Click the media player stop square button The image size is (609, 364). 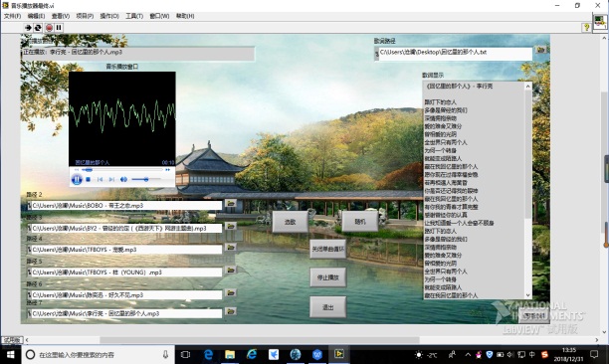tap(89, 179)
